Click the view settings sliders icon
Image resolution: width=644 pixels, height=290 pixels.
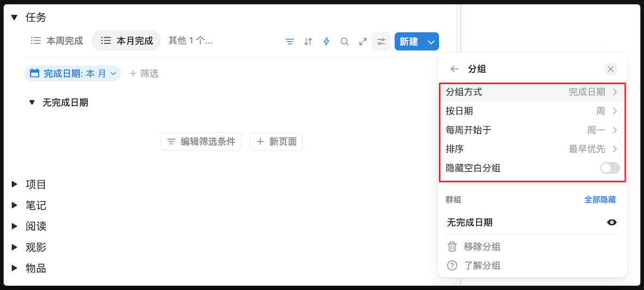(x=381, y=41)
